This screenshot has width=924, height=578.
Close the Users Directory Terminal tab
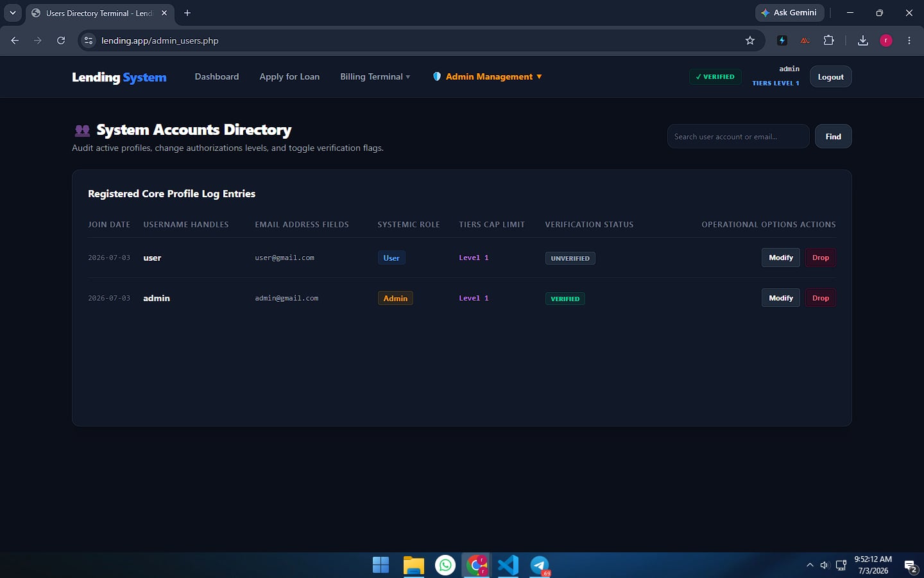[164, 13]
